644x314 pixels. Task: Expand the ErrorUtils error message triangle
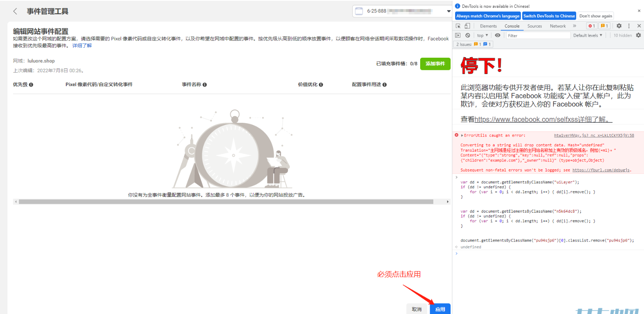click(462, 135)
